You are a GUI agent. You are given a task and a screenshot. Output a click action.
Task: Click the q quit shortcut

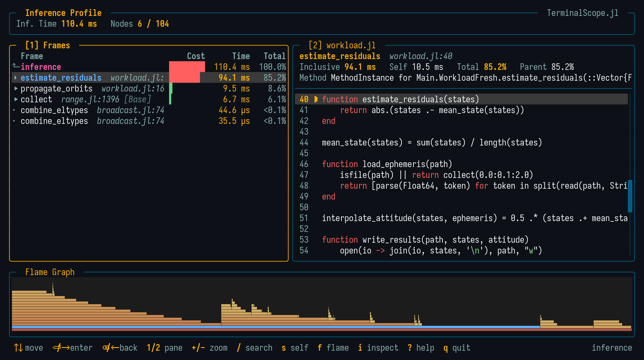pyautogui.click(x=457, y=348)
